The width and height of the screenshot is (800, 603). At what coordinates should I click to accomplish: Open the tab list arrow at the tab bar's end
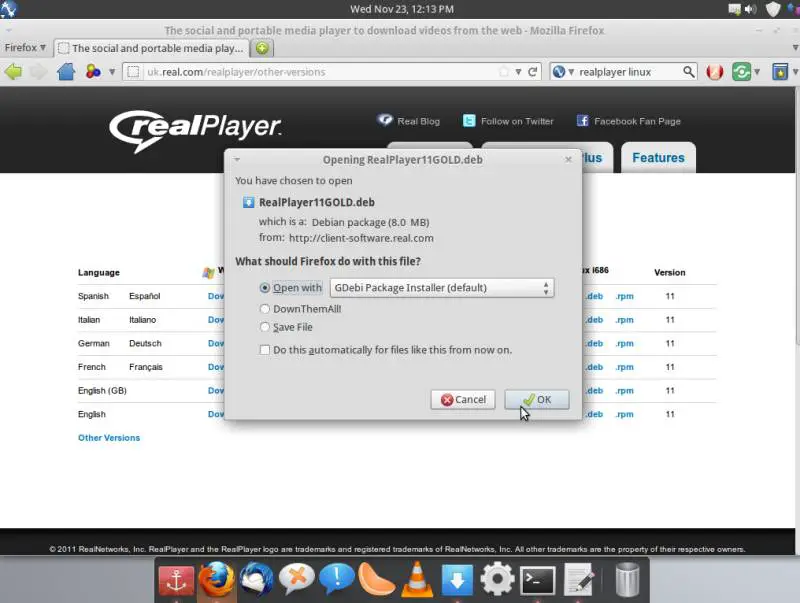(795, 47)
